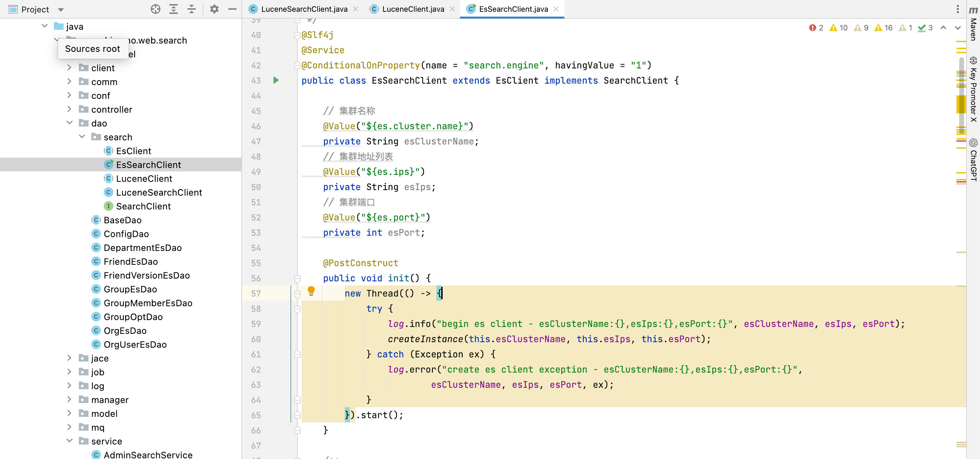Open LuceneSearchClient in project tree
The image size is (980, 459).
pos(159,193)
